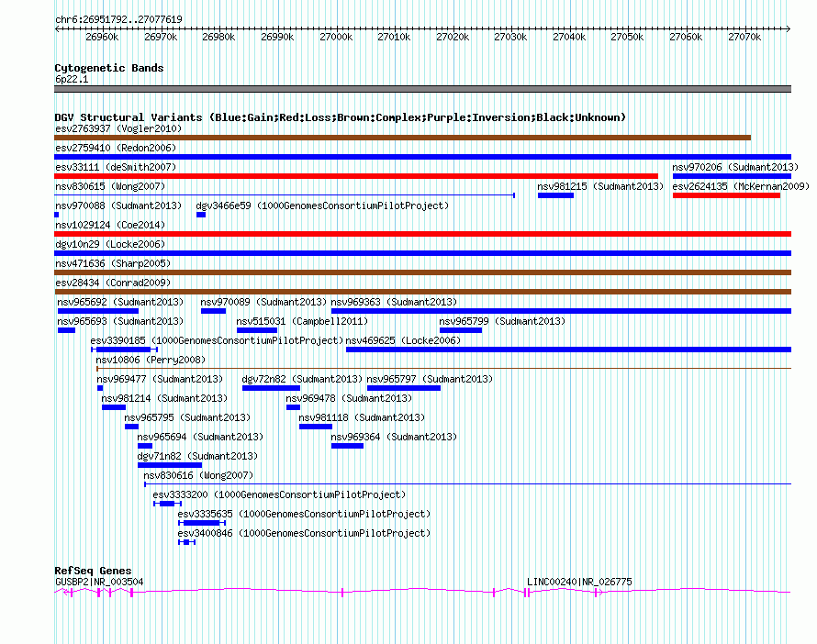This screenshot has width=817, height=644.
Task: Click the blue esv2759410 gain bar
Action: point(422,157)
